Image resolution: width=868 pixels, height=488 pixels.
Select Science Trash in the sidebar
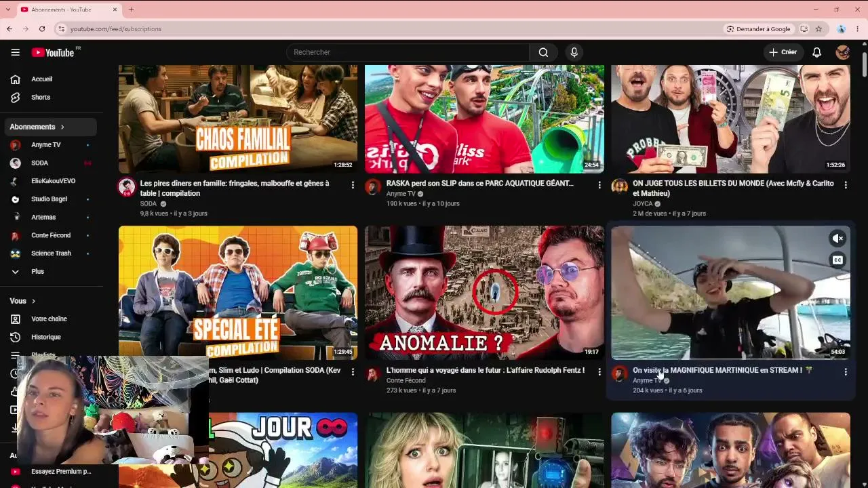(x=51, y=253)
